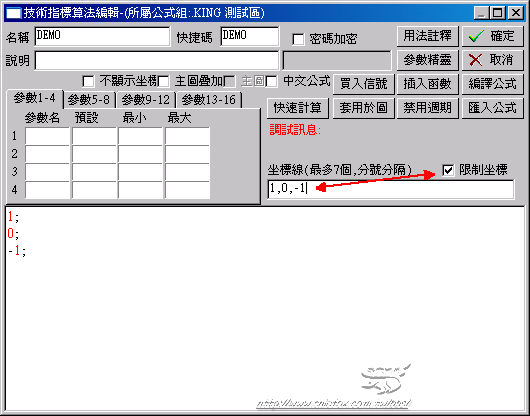Toggle the 主圖疊加 checkbox
This screenshot has height=416, width=530.
[x=164, y=81]
